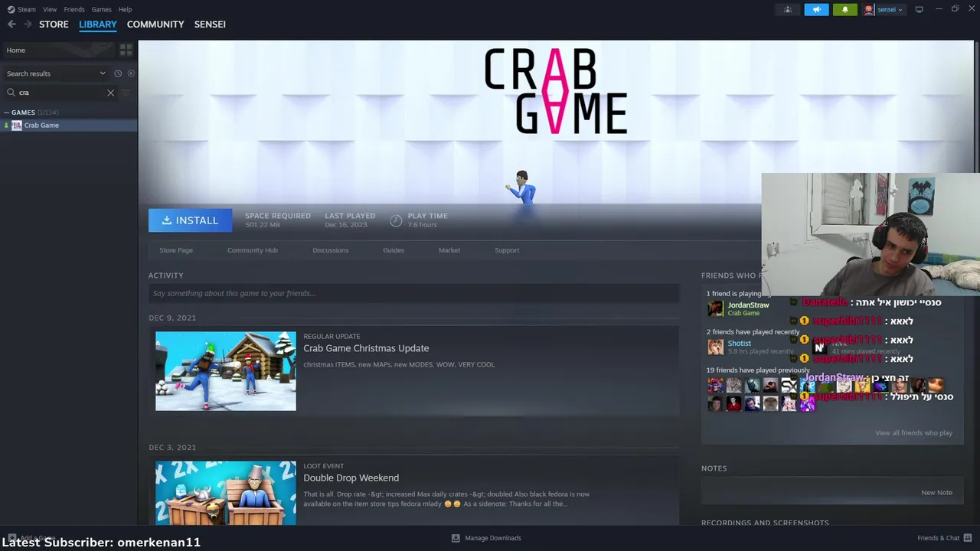Image resolution: width=980 pixels, height=551 pixels.
Task: Open the Guides link
Action: 394,250
